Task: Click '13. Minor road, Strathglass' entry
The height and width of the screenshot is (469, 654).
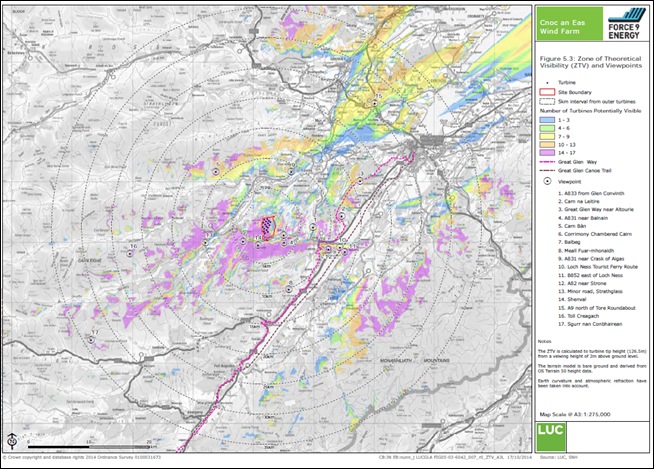Action: click(x=590, y=291)
